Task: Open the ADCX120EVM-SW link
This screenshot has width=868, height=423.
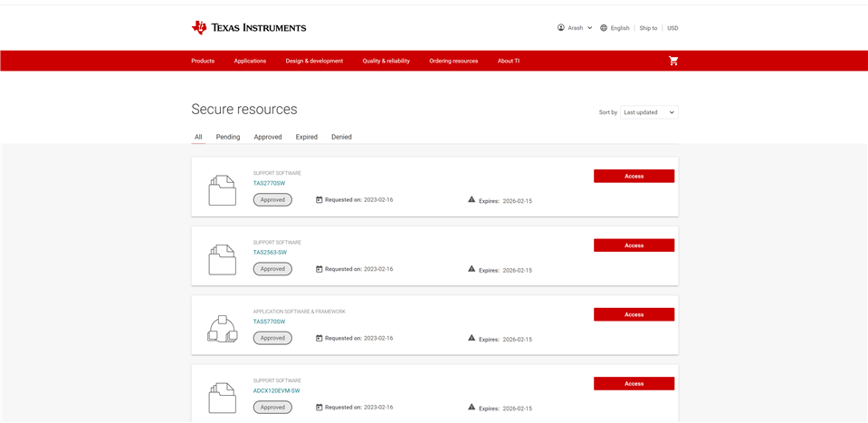Action: (276, 391)
